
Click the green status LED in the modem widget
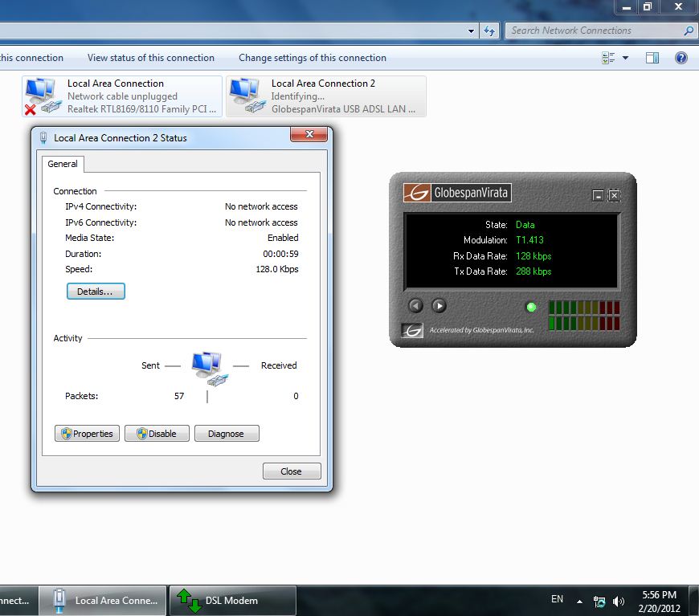point(531,307)
